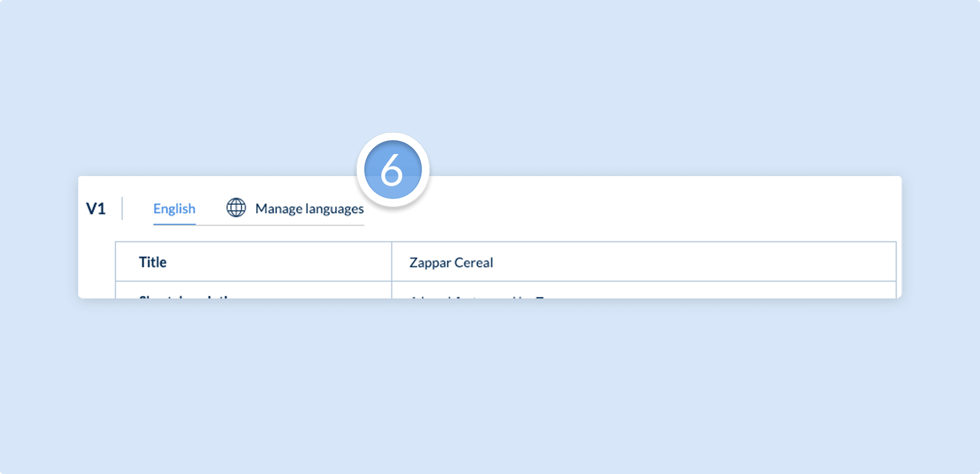Switch to the English language tab
This screenshot has width=980, height=474.
click(x=174, y=209)
